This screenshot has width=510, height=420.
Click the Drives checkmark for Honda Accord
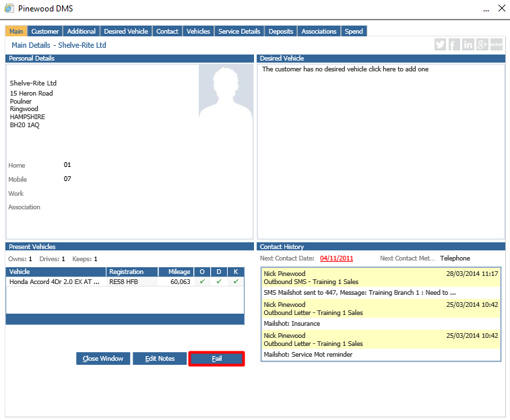pos(219,281)
